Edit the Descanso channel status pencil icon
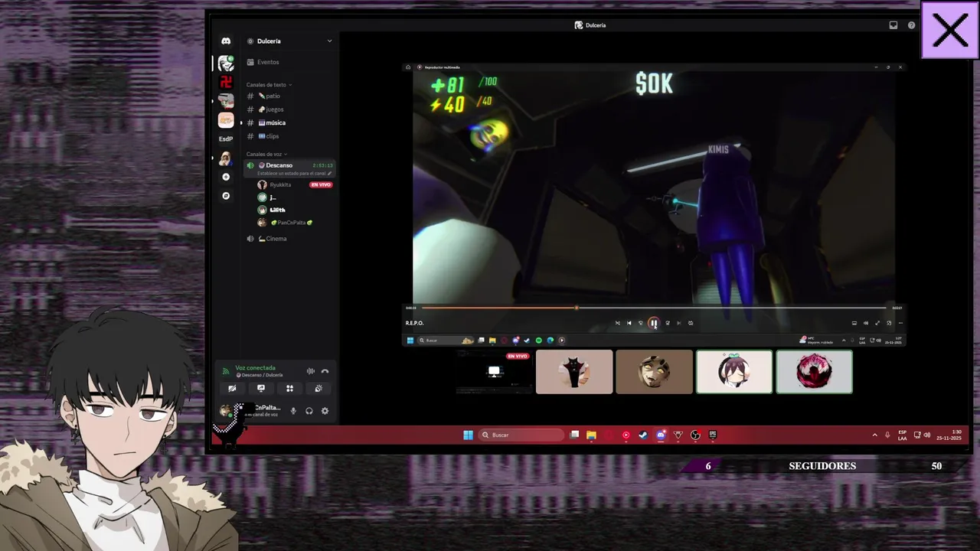980x551 pixels. (x=330, y=174)
